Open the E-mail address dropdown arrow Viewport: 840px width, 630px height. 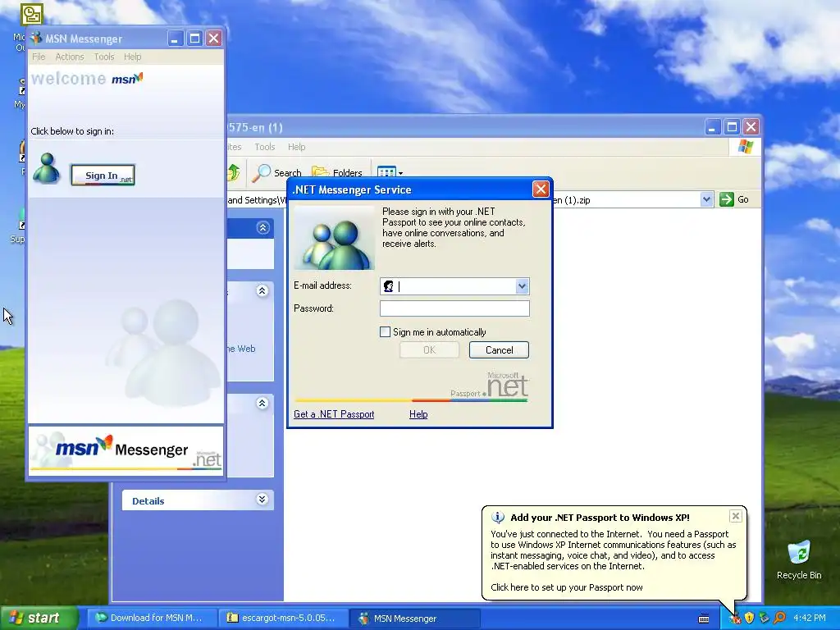point(522,286)
